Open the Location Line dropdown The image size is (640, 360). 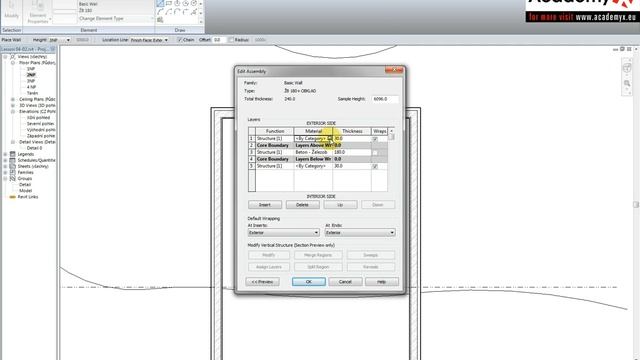click(x=166, y=40)
